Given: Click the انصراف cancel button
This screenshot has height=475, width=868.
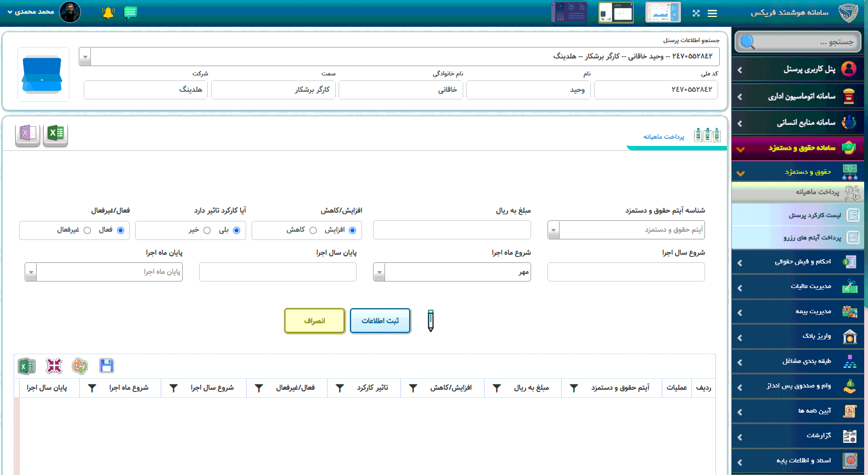Looking at the screenshot, I should [314, 321].
